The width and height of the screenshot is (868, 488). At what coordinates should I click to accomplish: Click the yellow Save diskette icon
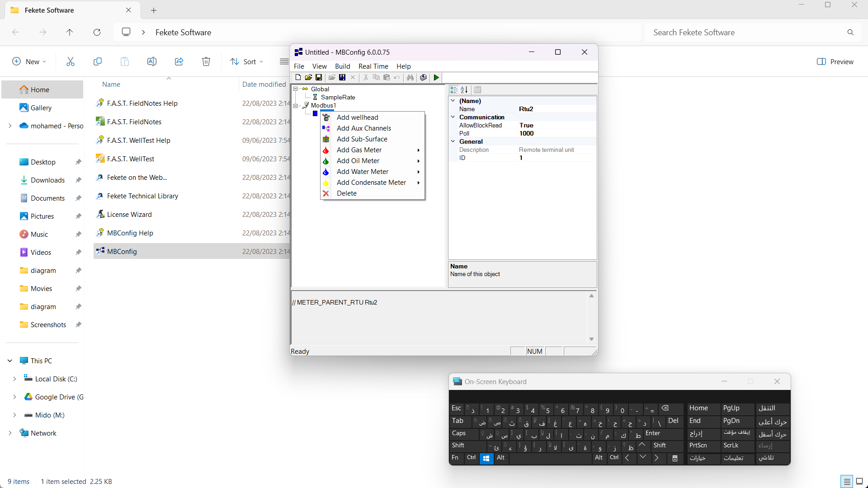pyautogui.click(x=319, y=78)
